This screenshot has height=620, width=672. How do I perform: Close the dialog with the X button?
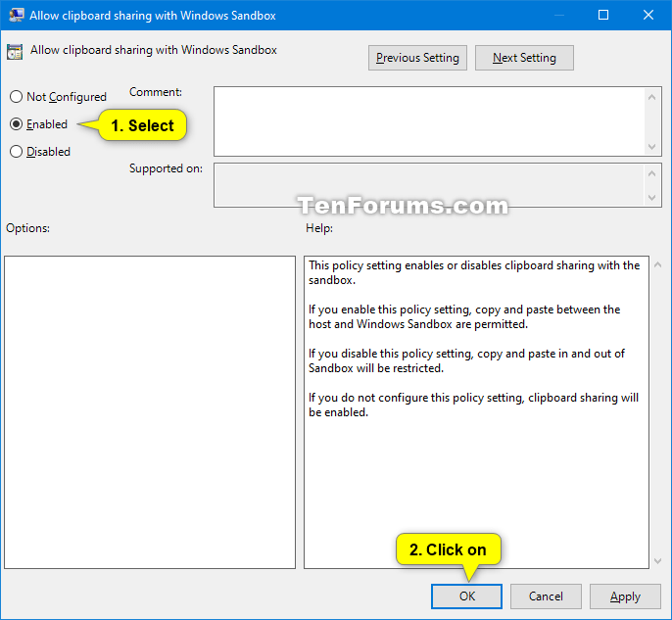tap(648, 15)
